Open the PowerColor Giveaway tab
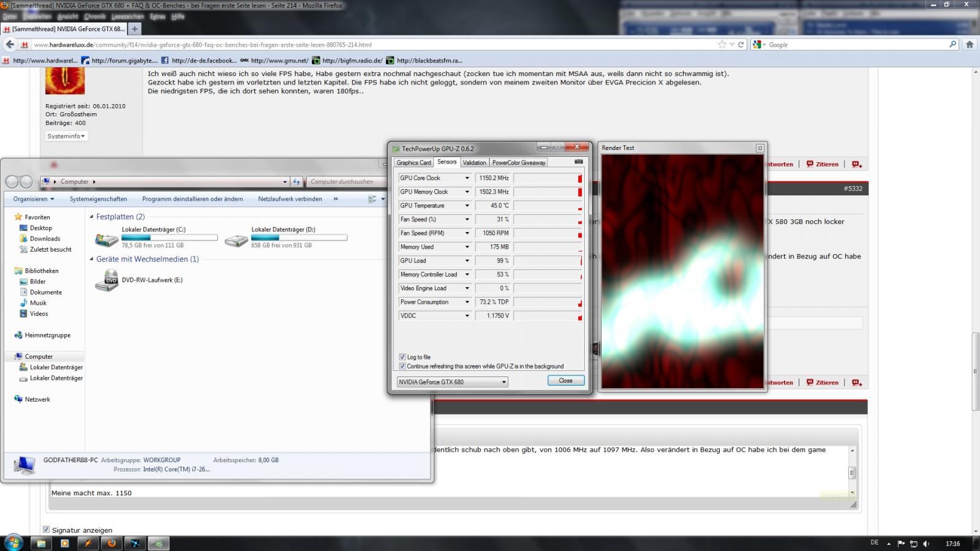The width and height of the screenshot is (980, 551). (519, 162)
